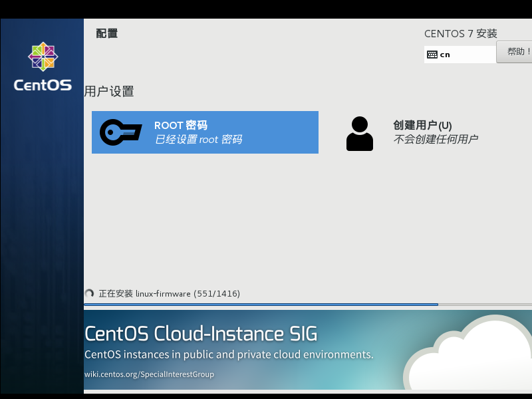This screenshot has height=399, width=532.
Task: Open the 创建用户(U) option
Action: point(422,125)
